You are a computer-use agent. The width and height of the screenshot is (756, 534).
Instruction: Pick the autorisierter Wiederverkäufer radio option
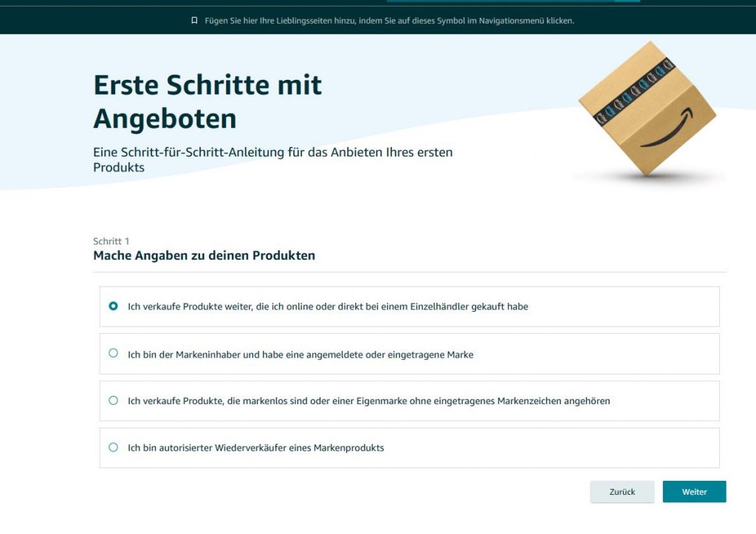point(113,447)
